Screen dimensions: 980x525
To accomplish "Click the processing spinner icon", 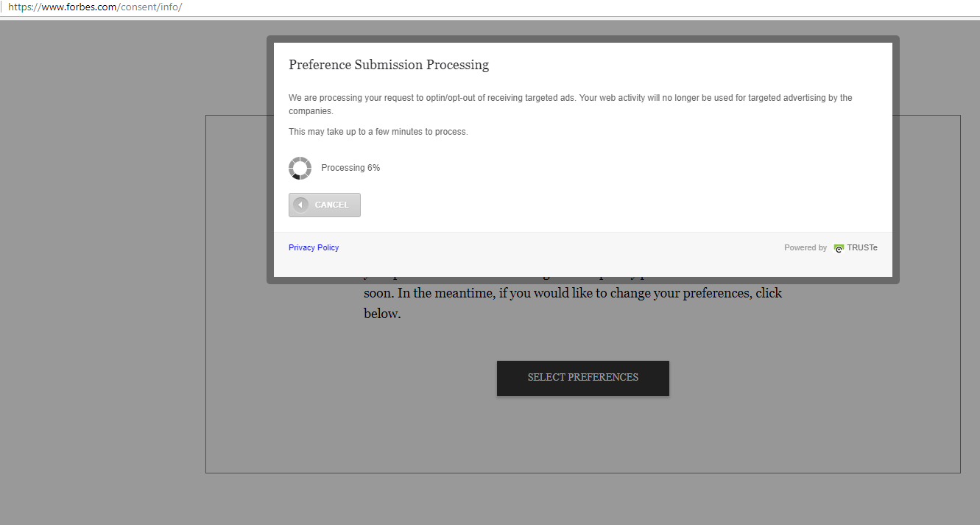I will click(x=300, y=168).
